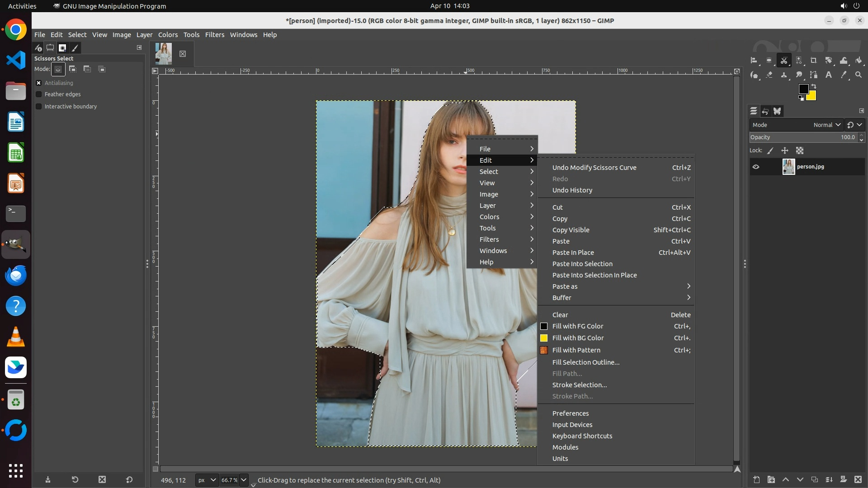Select the Zoom magnifier tool
The image size is (868, 488).
point(859,75)
